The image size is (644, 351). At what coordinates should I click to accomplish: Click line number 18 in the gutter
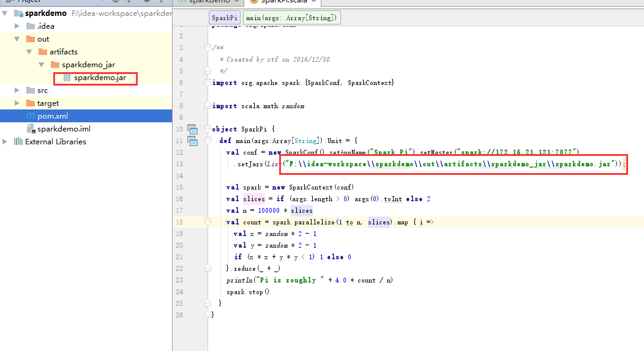[179, 222]
